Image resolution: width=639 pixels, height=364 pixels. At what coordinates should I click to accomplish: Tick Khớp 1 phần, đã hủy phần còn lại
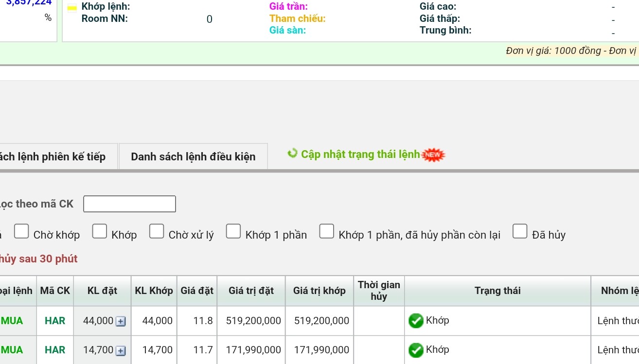pos(326,231)
